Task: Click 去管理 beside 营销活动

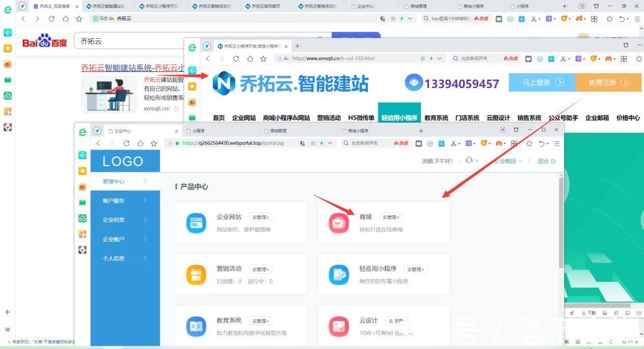Action: 260,269
